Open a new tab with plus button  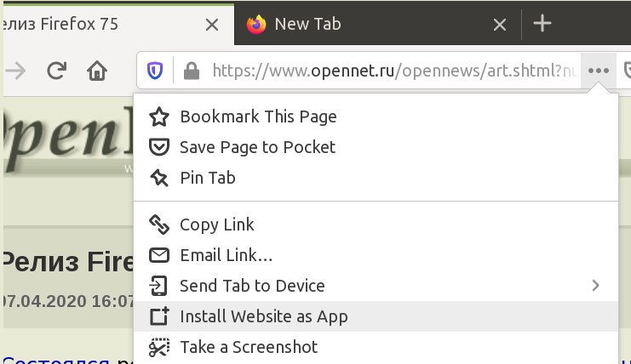[542, 23]
